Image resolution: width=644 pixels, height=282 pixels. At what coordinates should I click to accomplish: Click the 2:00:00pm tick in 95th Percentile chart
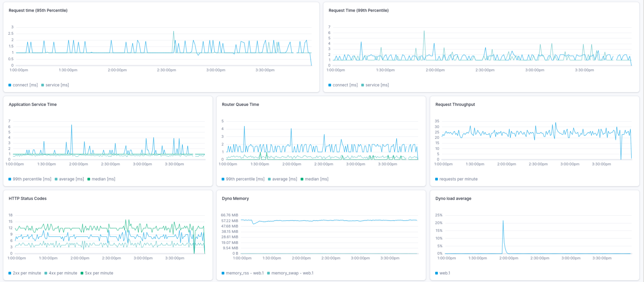click(117, 70)
